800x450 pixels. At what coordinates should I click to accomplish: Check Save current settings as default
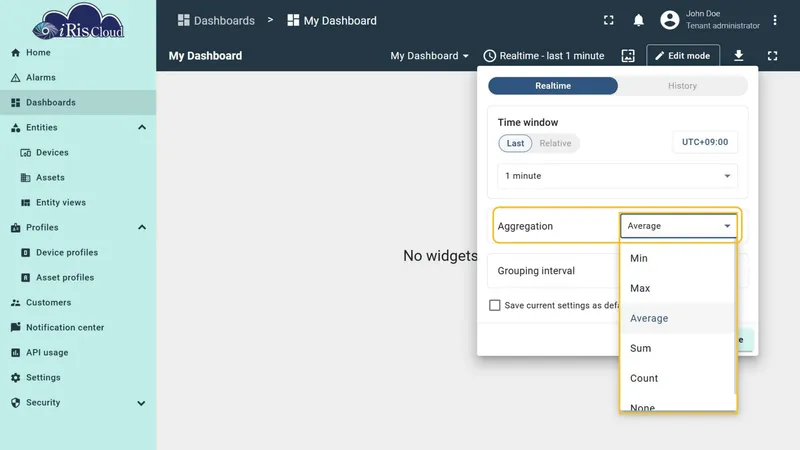(x=494, y=305)
